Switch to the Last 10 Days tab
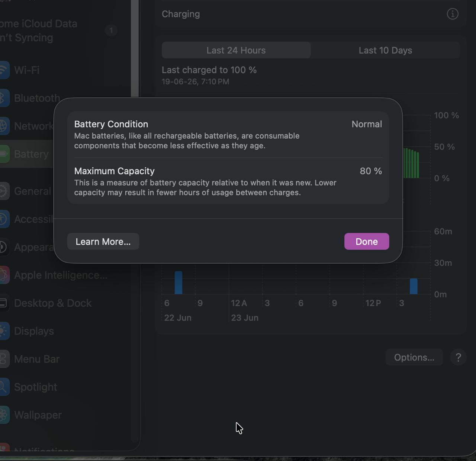This screenshot has width=476, height=461. 385,50
